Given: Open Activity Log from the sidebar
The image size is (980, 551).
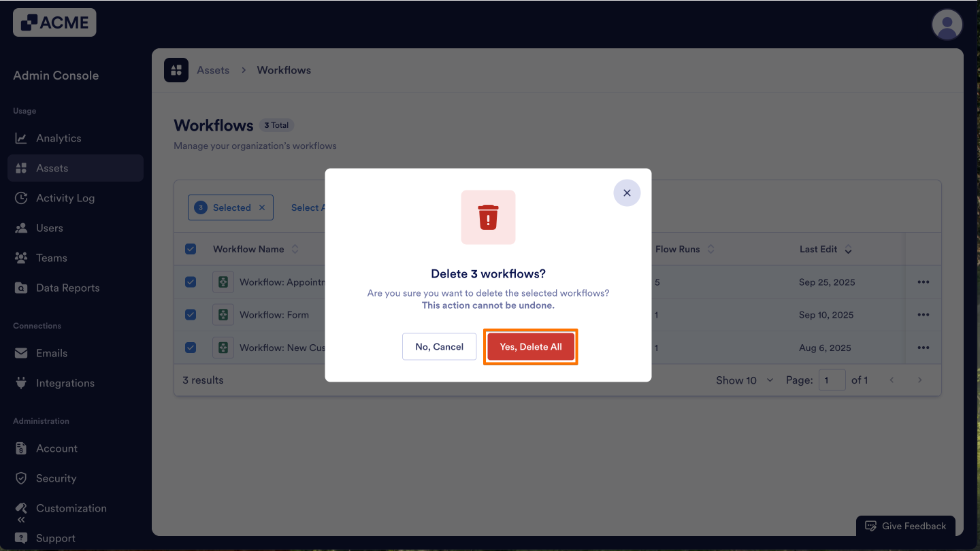Looking at the screenshot, I should [x=65, y=198].
